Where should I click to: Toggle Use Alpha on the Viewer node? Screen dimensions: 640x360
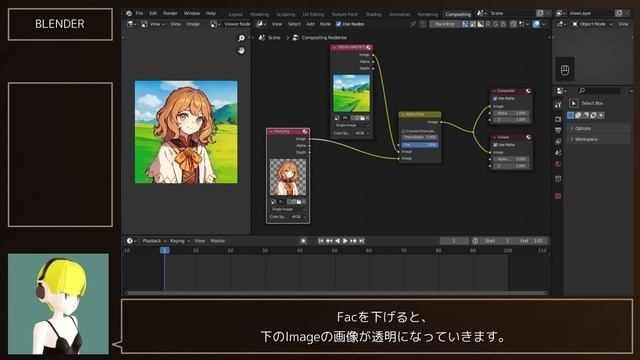495,145
